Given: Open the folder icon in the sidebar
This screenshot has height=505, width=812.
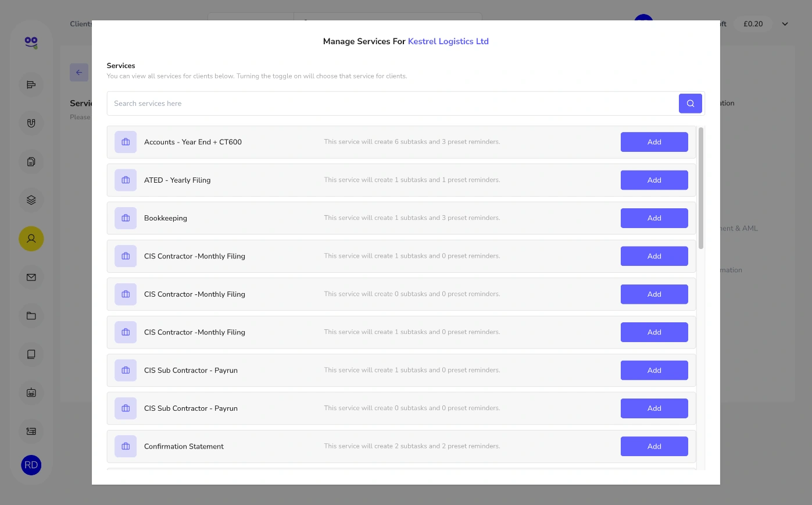Looking at the screenshot, I should (31, 316).
